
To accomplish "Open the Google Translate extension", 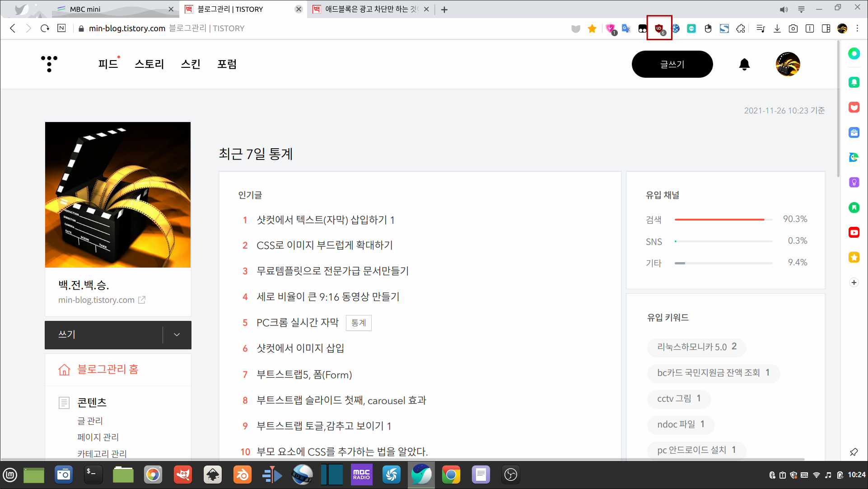I will pyautogui.click(x=626, y=28).
